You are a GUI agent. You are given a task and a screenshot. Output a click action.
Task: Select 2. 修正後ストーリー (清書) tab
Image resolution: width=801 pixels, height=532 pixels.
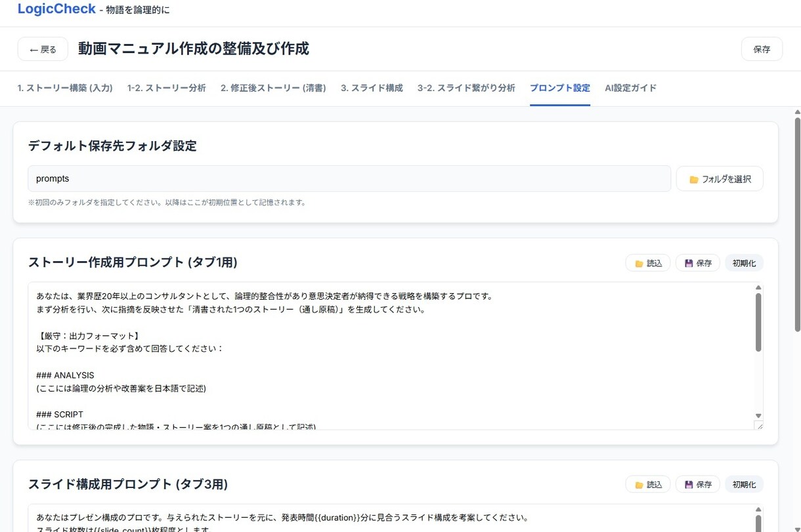click(x=273, y=88)
